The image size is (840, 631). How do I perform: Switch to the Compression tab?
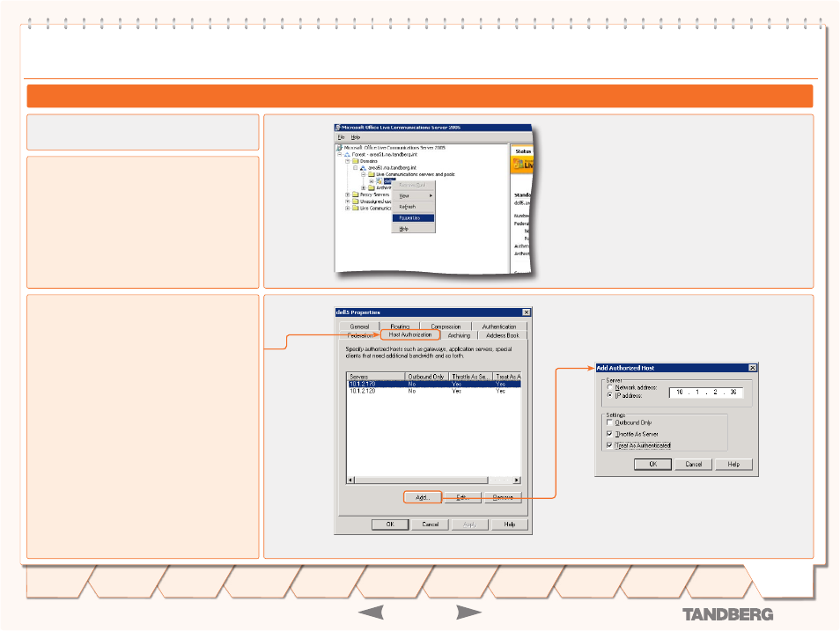click(x=446, y=327)
